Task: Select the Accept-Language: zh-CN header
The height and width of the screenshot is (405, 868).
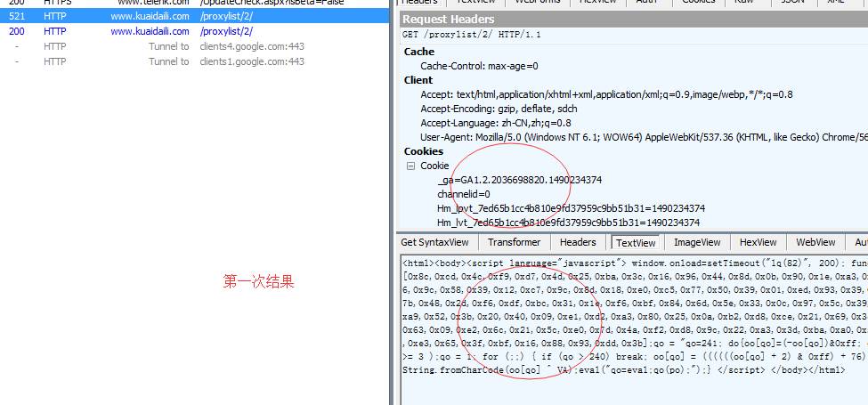Action: [x=496, y=123]
